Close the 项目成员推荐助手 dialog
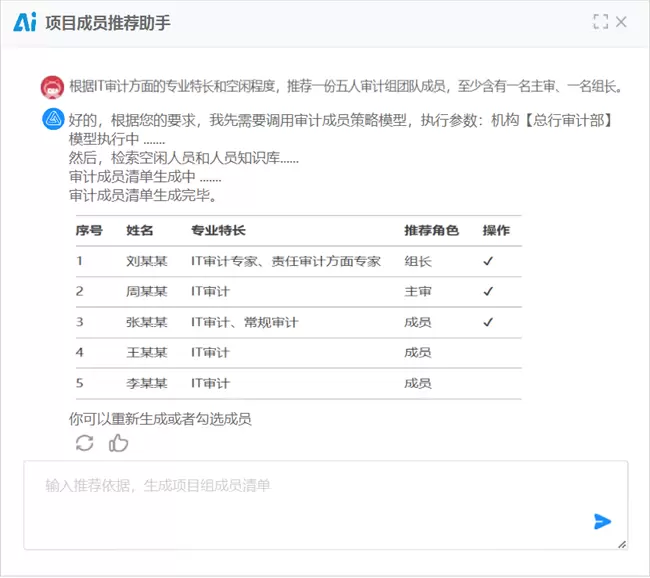Image resolution: width=650 pixels, height=578 pixels. pyautogui.click(x=622, y=22)
